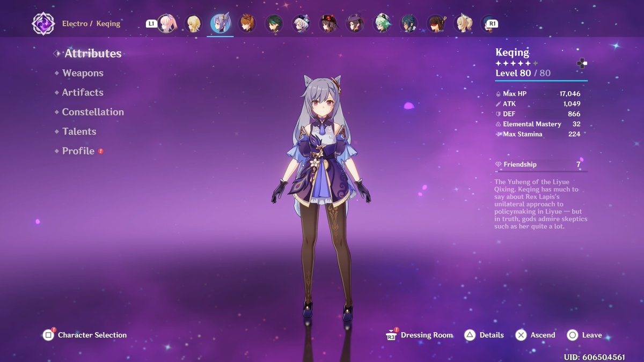
Task: Select the cream-haired character with animal ears
Action: (463, 24)
